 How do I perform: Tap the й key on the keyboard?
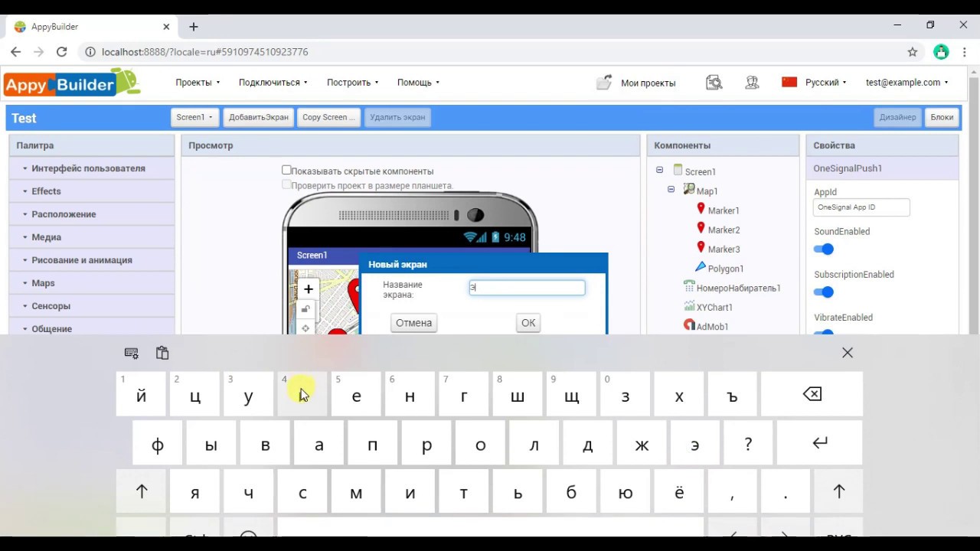(x=141, y=394)
